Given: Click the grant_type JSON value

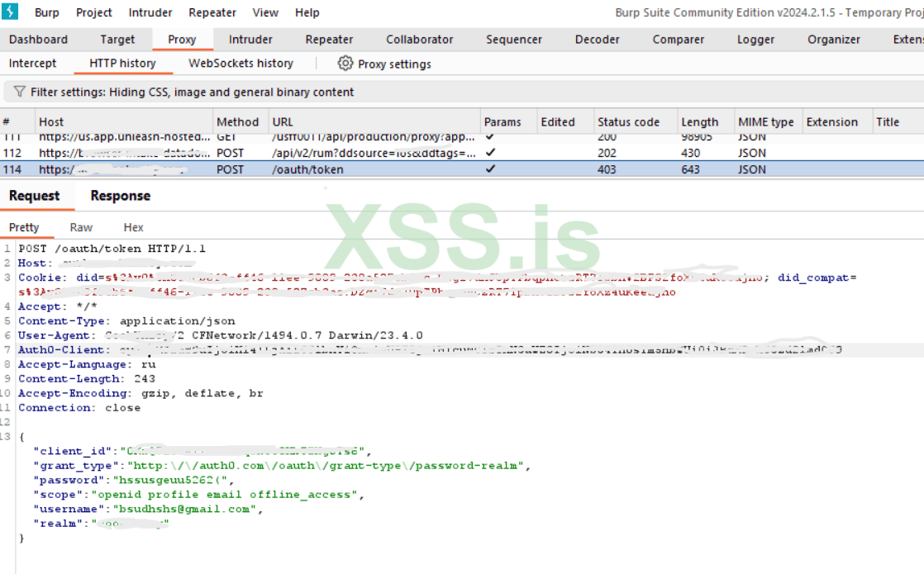Looking at the screenshot, I should pyautogui.click(x=326, y=466).
